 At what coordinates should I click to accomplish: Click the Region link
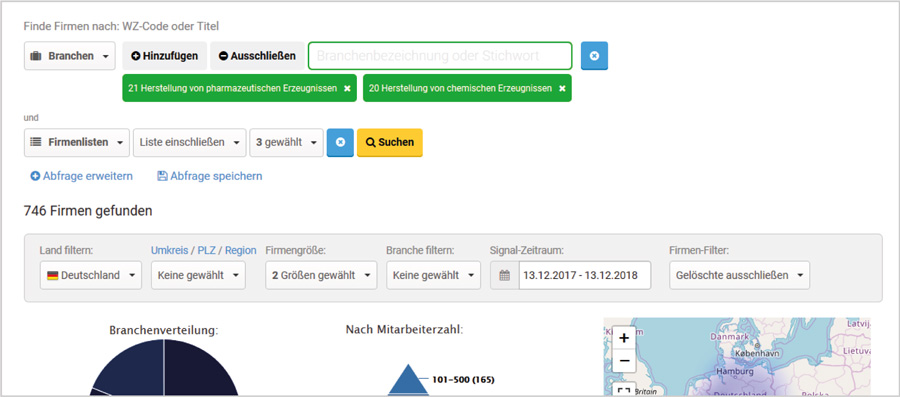click(x=240, y=250)
